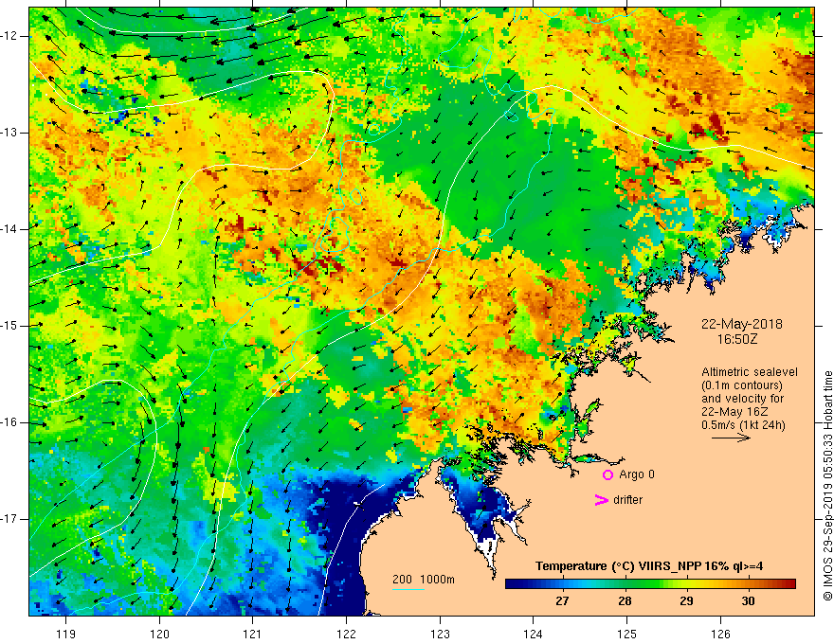The height and width of the screenshot is (644, 834).
Task: Click the '29' colorbar tick label
Action: (x=686, y=601)
